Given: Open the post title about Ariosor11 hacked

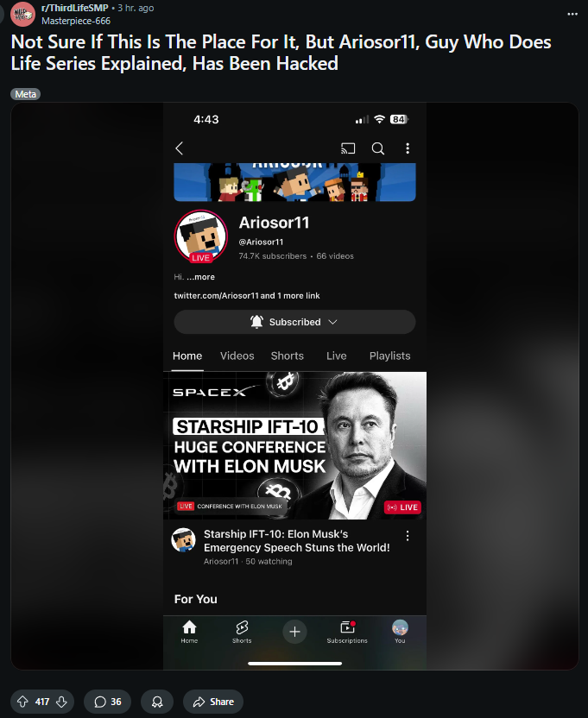Looking at the screenshot, I should [x=281, y=53].
